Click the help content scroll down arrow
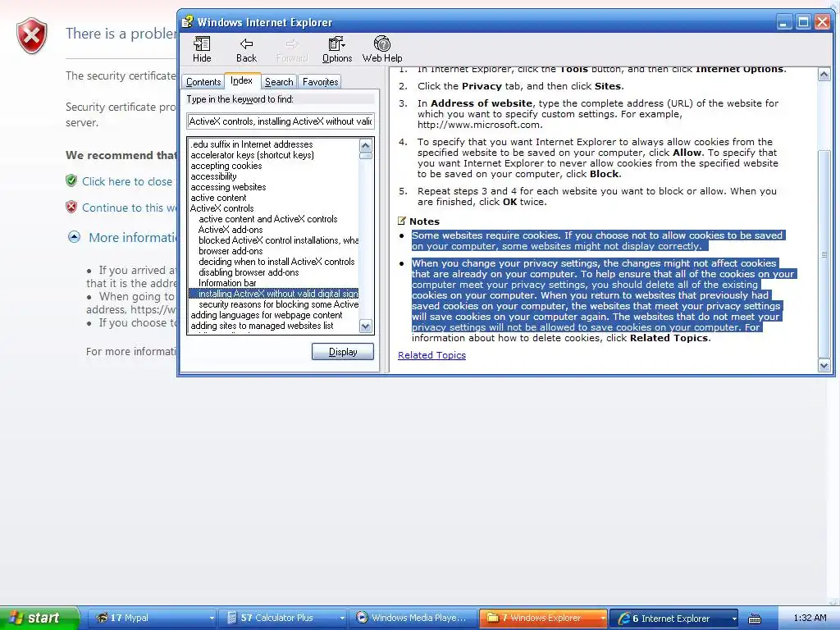Screen dimensions: 840x630 click(824, 366)
